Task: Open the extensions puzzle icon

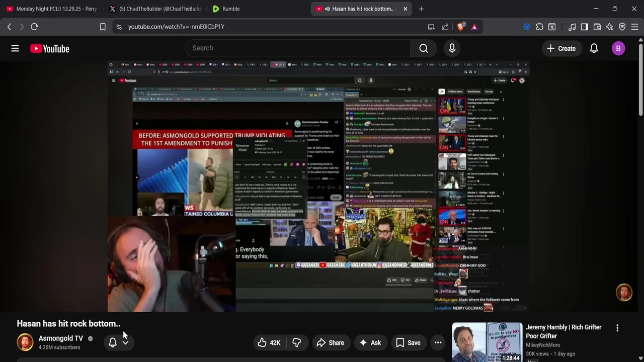Action: pyautogui.click(x=540, y=27)
